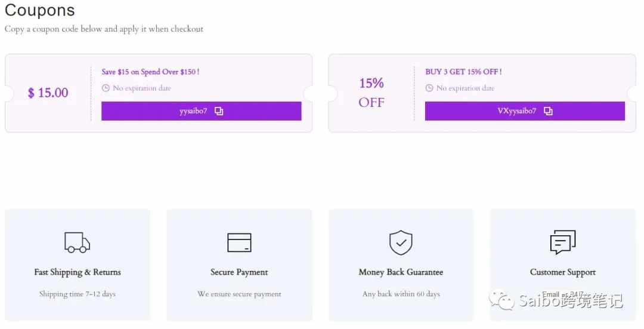The height and width of the screenshot is (329, 644).
Task: Click the BUY 3 GET 15% OFF title
Action: (463, 72)
